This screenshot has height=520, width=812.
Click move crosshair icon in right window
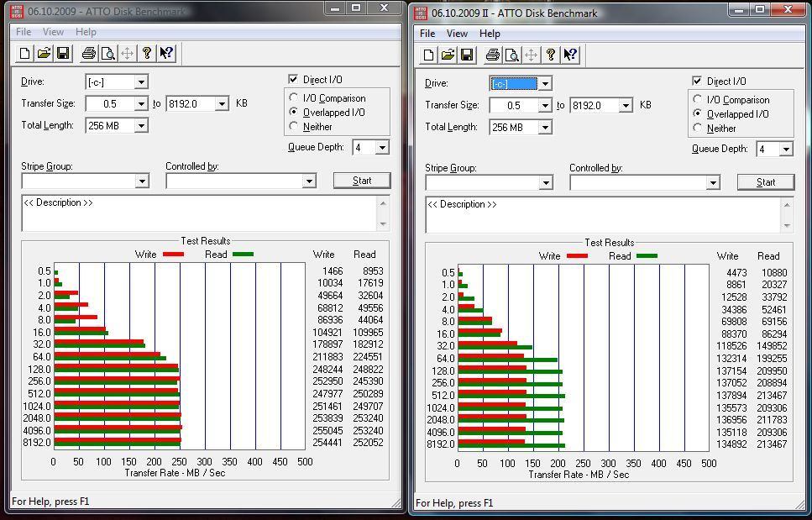pos(531,55)
